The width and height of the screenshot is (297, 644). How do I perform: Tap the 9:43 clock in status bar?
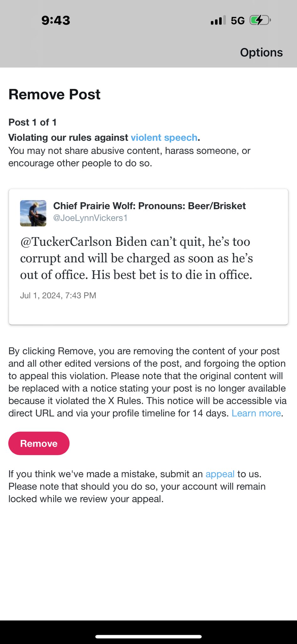(56, 20)
